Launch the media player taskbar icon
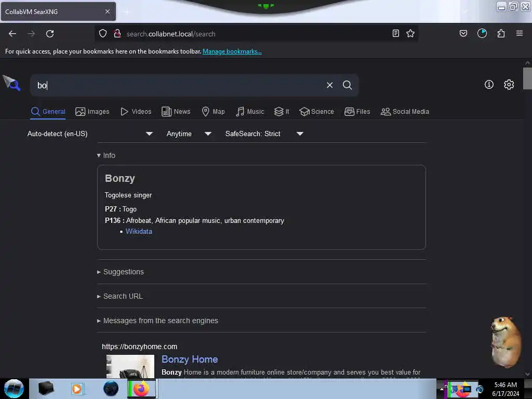Screen dimensions: 532x399 [77, 389]
